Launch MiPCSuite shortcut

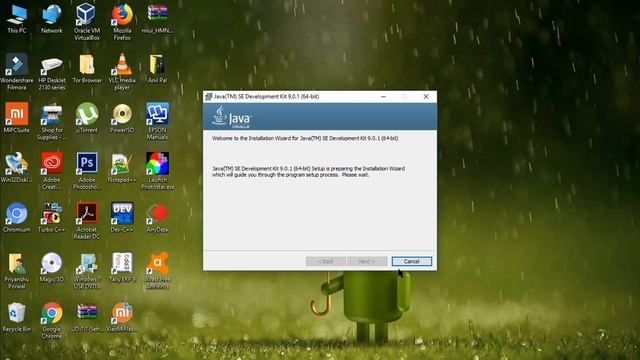tap(17, 118)
